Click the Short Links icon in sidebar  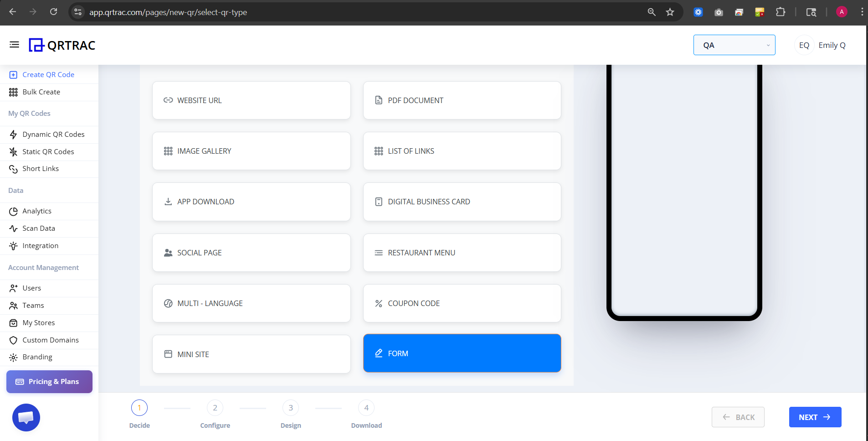pyautogui.click(x=13, y=169)
